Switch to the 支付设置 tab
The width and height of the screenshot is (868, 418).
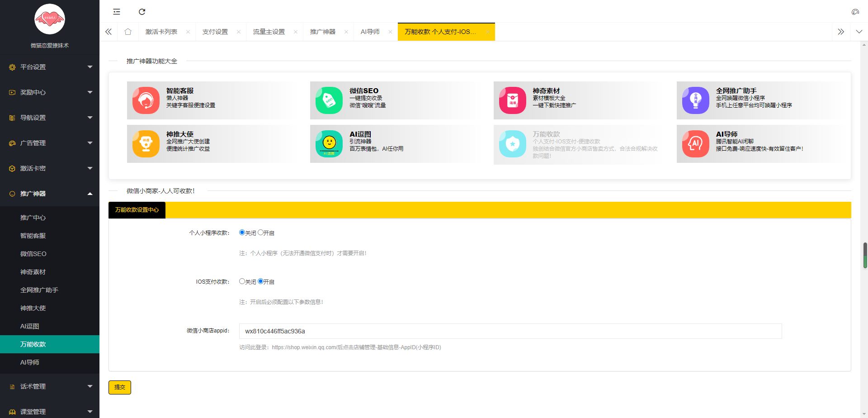click(215, 32)
